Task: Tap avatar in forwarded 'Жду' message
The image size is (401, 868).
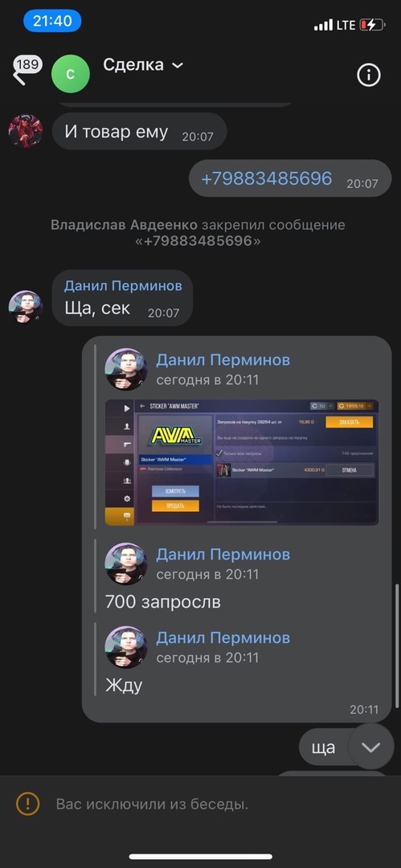Action: tap(126, 647)
